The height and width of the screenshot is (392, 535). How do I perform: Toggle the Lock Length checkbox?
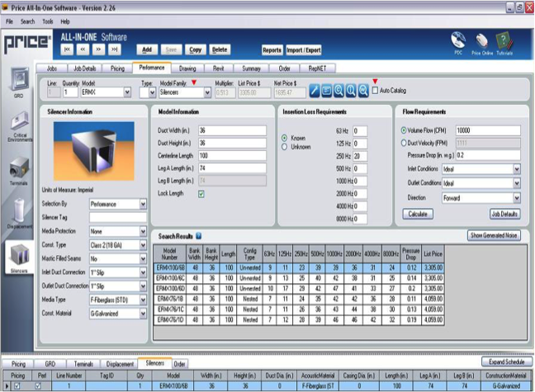point(201,194)
